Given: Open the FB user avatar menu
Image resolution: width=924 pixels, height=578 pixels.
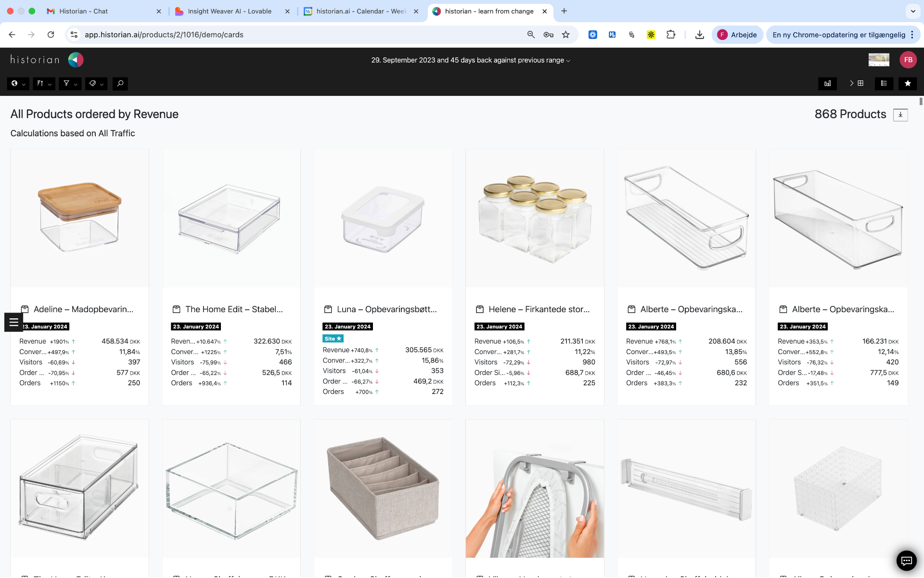Looking at the screenshot, I should click(x=908, y=60).
